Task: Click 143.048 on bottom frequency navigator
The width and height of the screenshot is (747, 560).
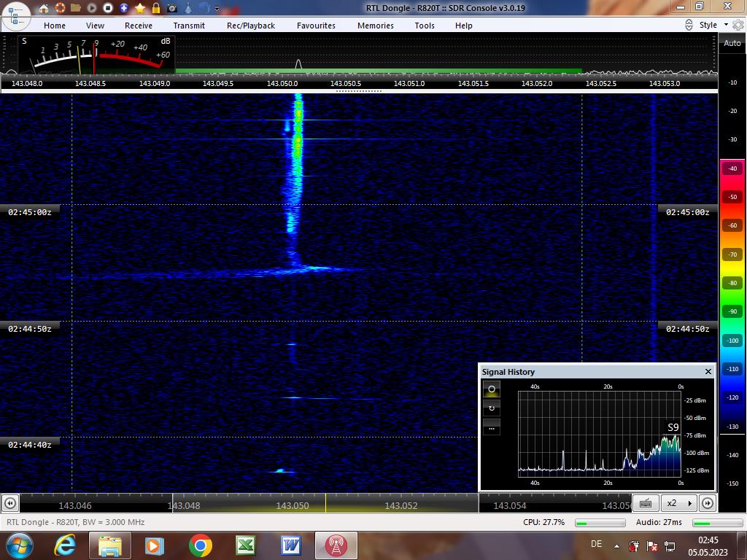Action: coord(183,506)
